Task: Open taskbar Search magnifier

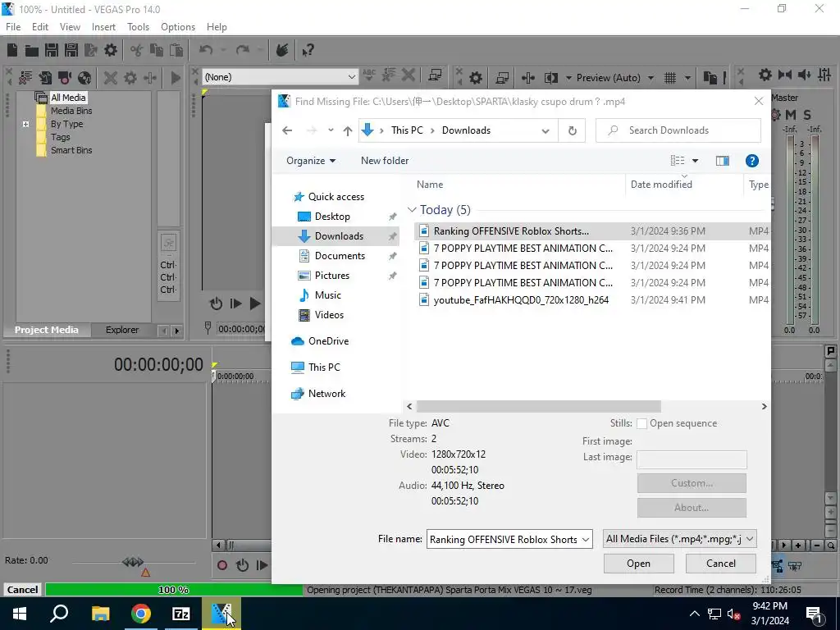Action: [59, 614]
